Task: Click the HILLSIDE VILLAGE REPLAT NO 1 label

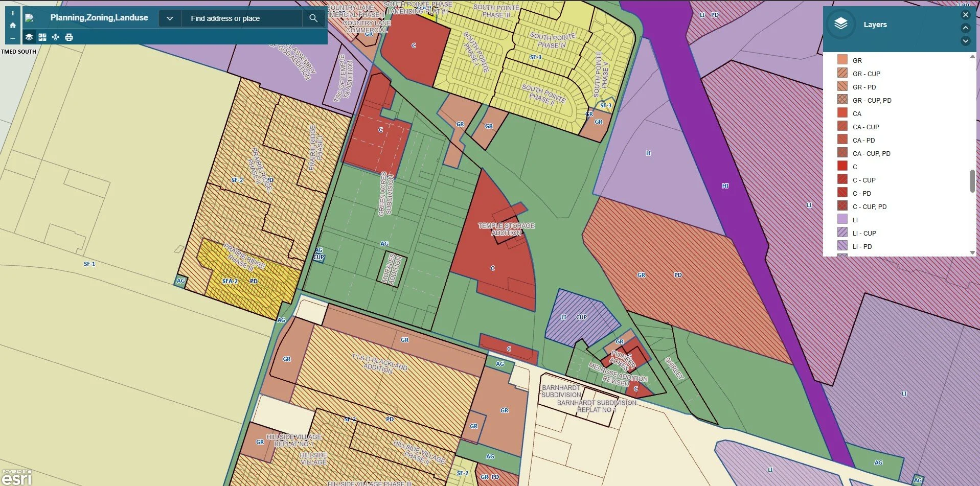Action: (x=294, y=441)
